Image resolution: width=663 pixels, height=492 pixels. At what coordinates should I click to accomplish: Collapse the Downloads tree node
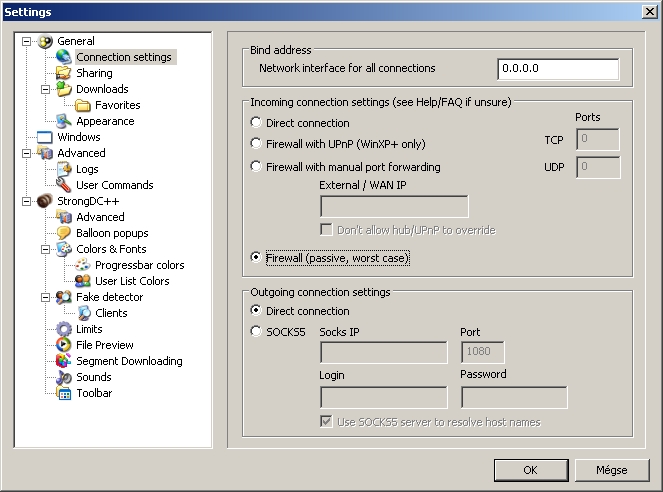(45, 89)
